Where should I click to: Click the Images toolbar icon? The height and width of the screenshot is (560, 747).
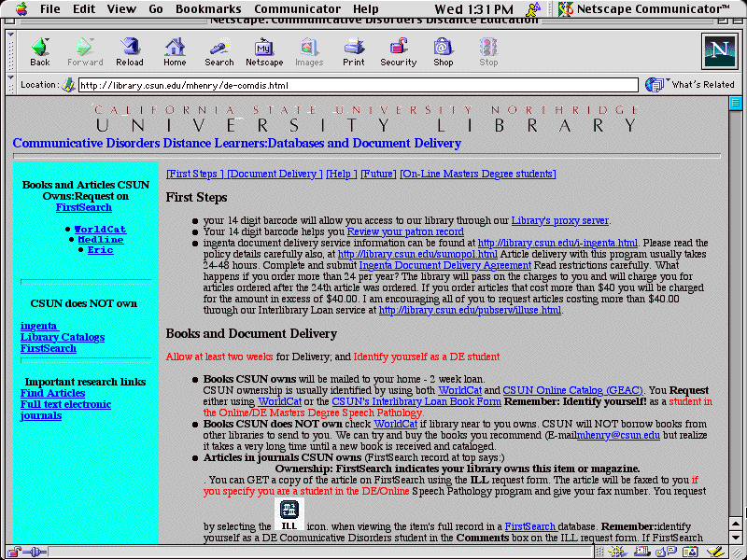309,51
